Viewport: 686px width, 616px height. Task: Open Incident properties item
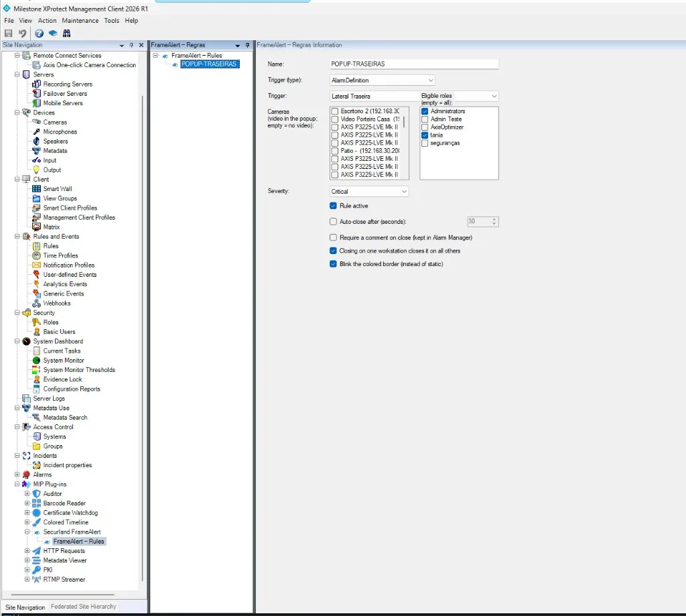point(68,465)
